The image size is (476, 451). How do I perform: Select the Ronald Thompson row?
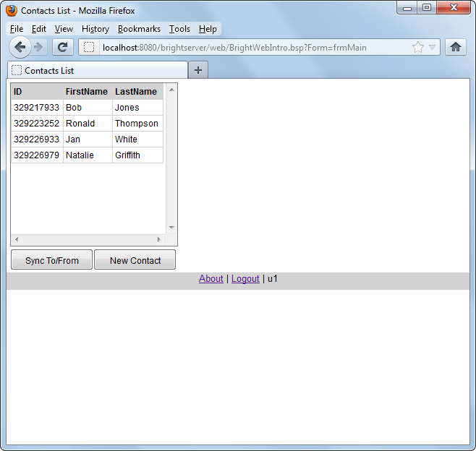pos(87,124)
